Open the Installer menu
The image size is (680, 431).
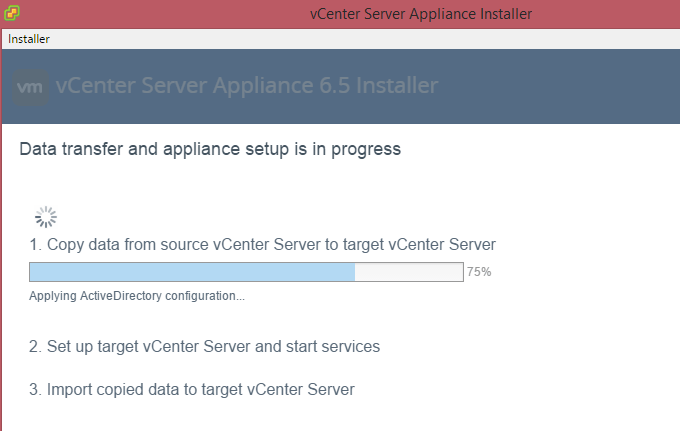tap(29, 39)
